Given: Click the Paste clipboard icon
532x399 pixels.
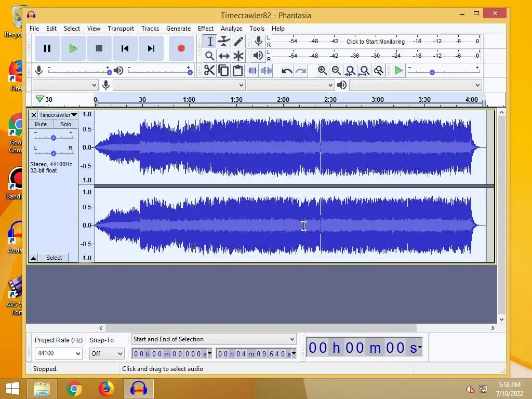Looking at the screenshot, I should (x=238, y=71).
